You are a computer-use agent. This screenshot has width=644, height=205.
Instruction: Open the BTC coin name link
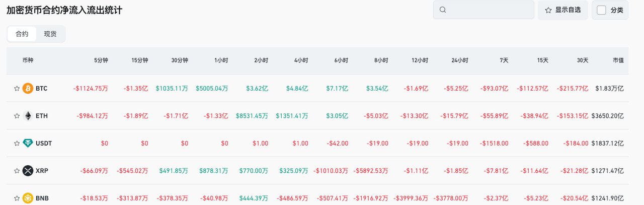pyautogui.click(x=42, y=89)
